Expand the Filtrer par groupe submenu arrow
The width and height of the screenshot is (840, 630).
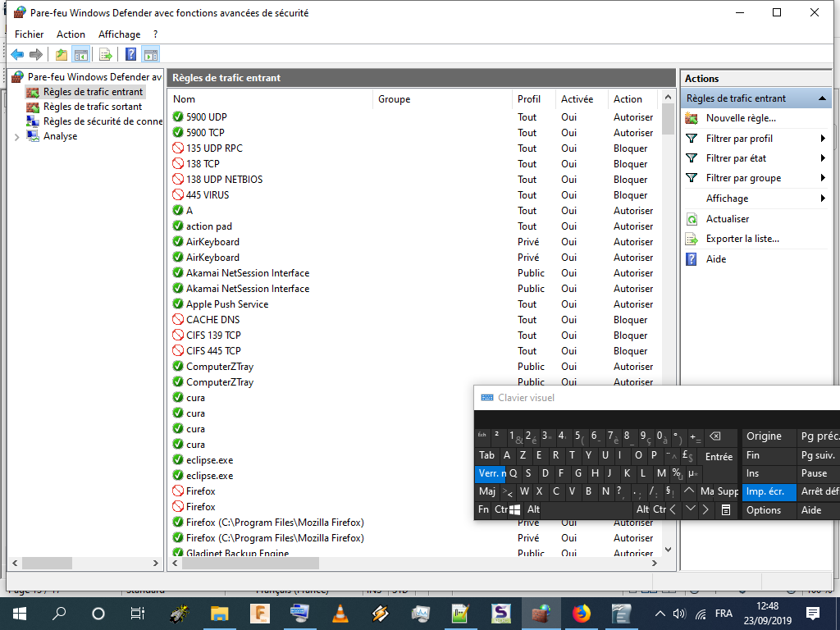tap(823, 178)
